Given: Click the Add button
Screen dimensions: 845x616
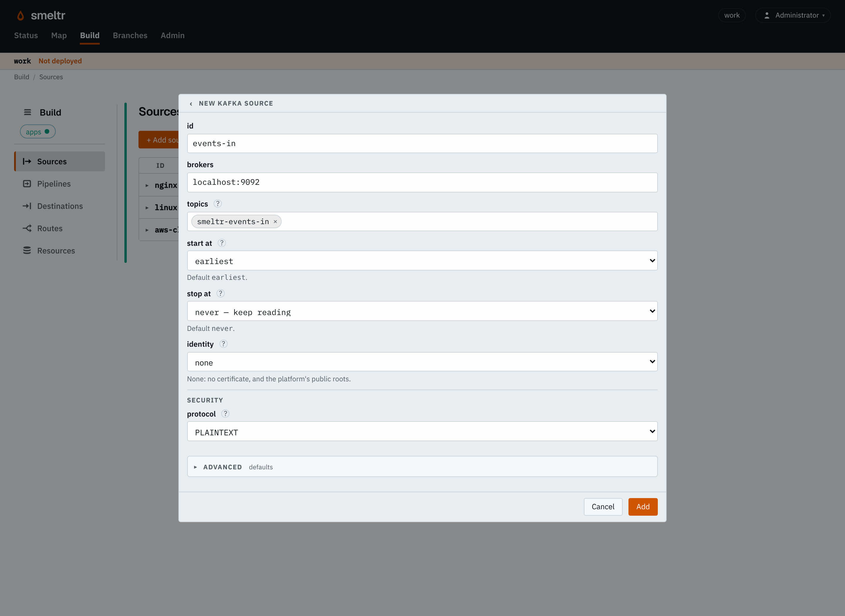Looking at the screenshot, I should pyautogui.click(x=643, y=507).
